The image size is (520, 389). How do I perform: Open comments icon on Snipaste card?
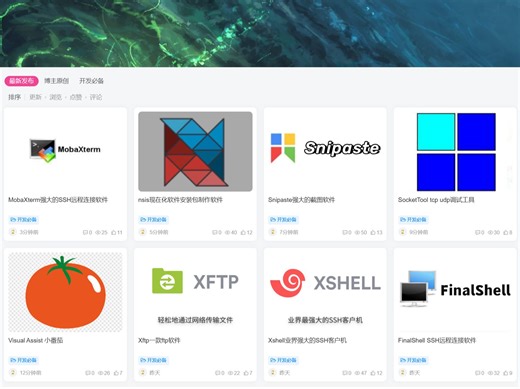pyautogui.click(x=345, y=232)
